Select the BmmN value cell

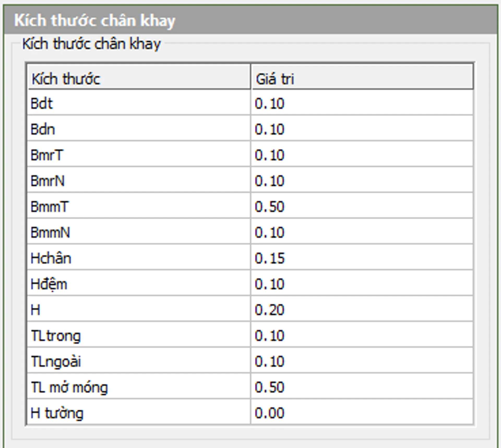point(362,232)
